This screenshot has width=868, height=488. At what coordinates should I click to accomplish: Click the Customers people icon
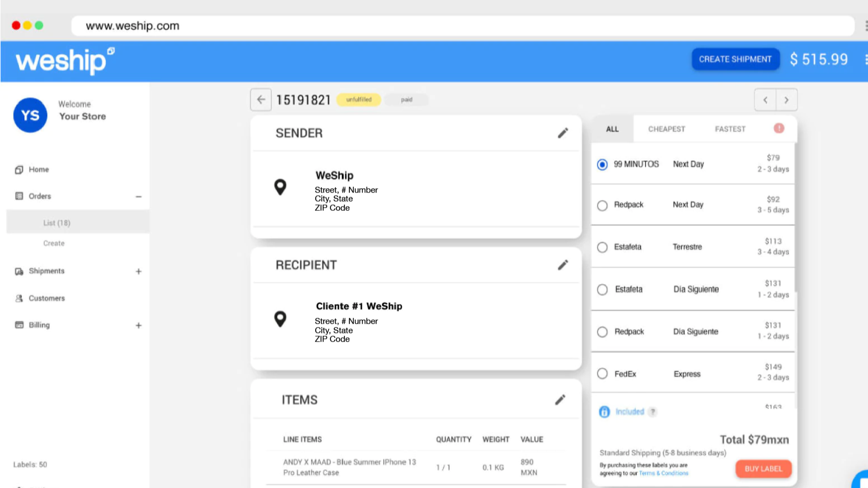click(x=19, y=298)
